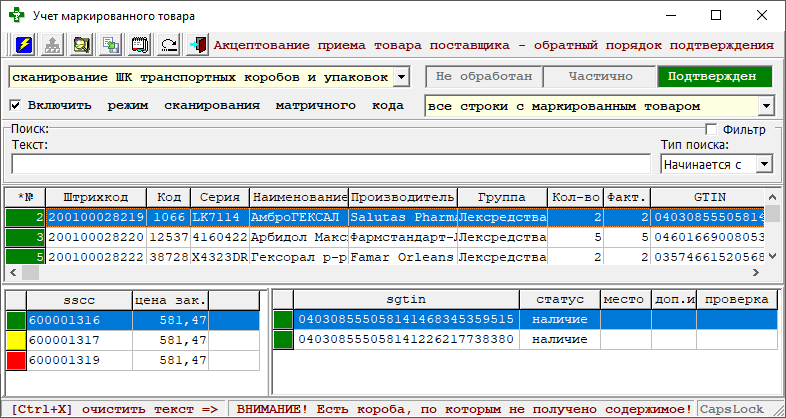Click the green cross application icon
This screenshot has height=418, width=786.
17,15
